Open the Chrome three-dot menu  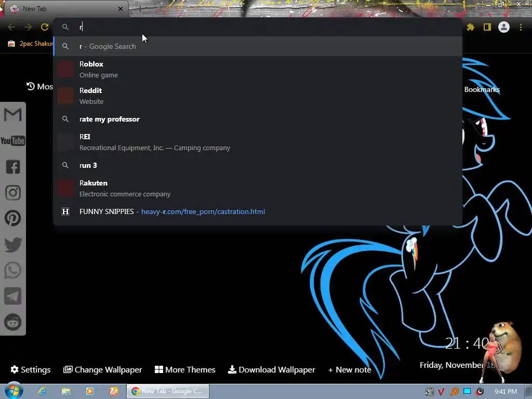tap(521, 27)
